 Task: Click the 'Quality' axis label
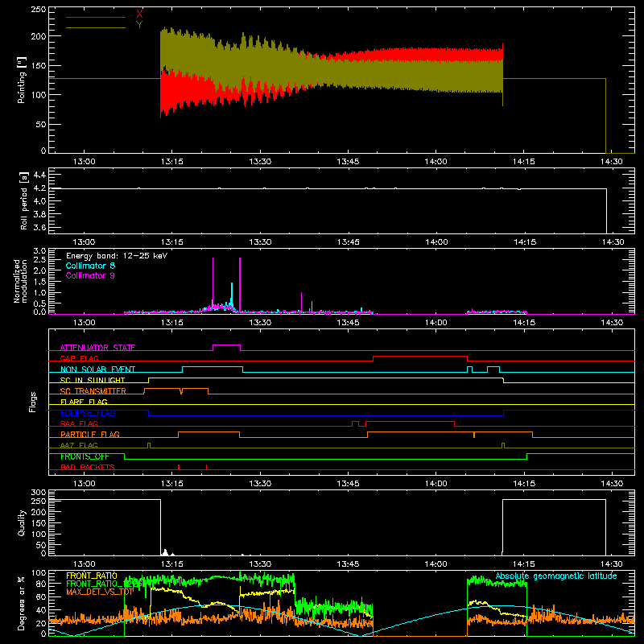pyautogui.click(x=22, y=522)
